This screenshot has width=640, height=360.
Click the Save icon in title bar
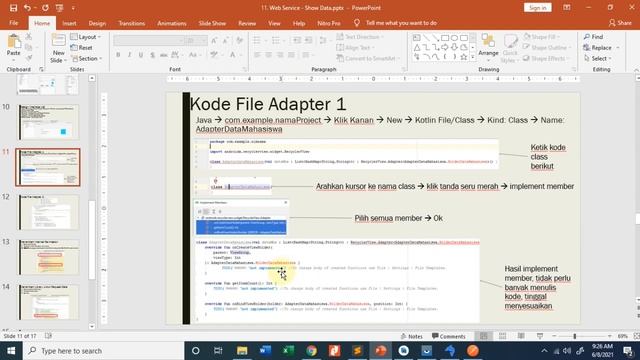pos(13,8)
